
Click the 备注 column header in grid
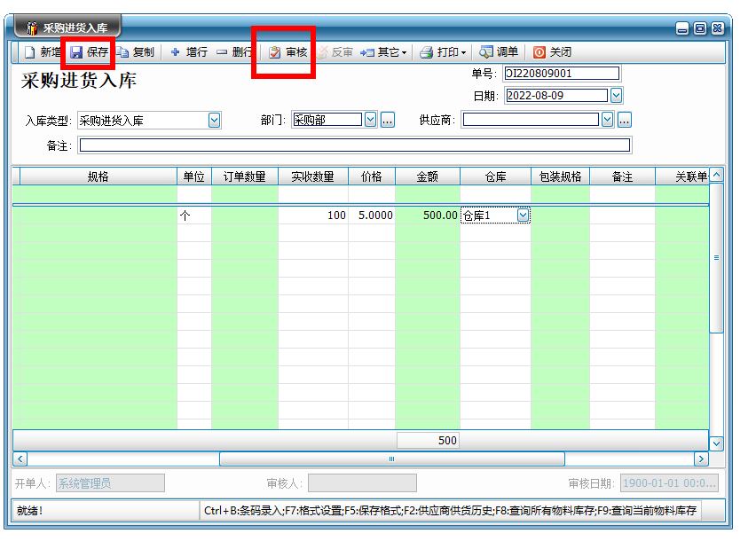click(622, 176)
